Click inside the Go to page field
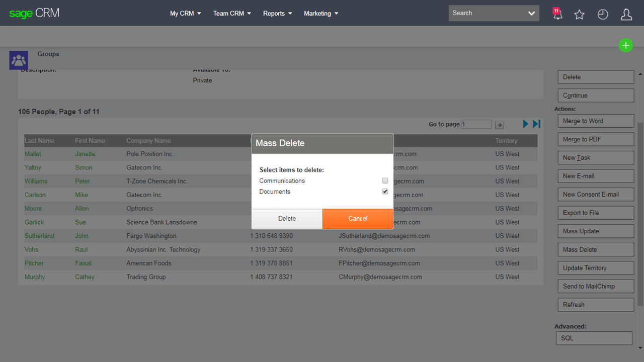The image size is (644, 362). (476, 124)
